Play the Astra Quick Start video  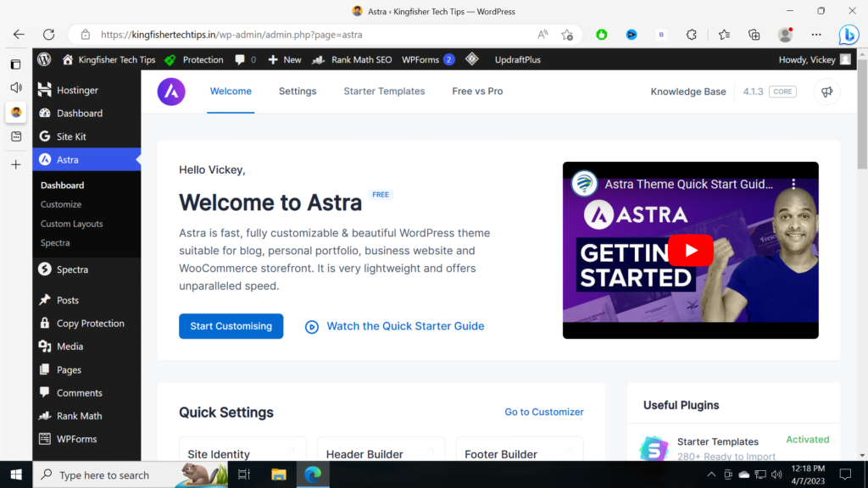[x=690, y=250]
